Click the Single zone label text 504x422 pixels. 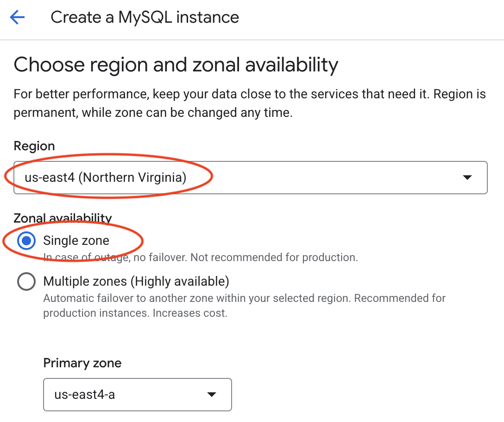click(76, 241)
